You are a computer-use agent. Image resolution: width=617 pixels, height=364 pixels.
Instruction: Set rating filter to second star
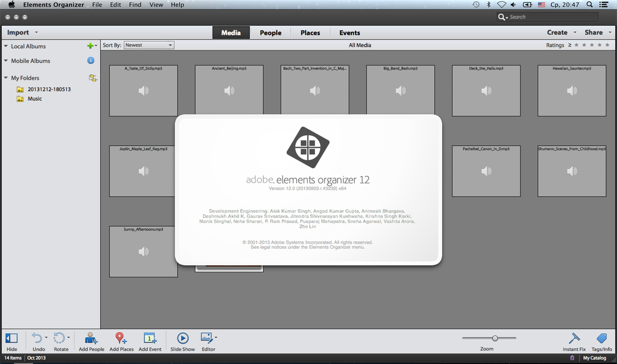pos(584,45)
